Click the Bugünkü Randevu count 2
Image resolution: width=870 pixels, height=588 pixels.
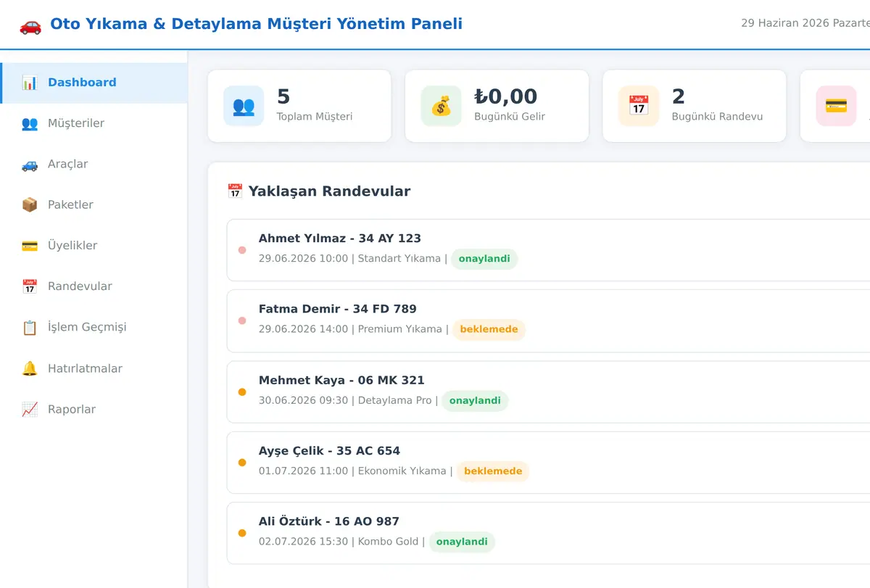point(679,96)
